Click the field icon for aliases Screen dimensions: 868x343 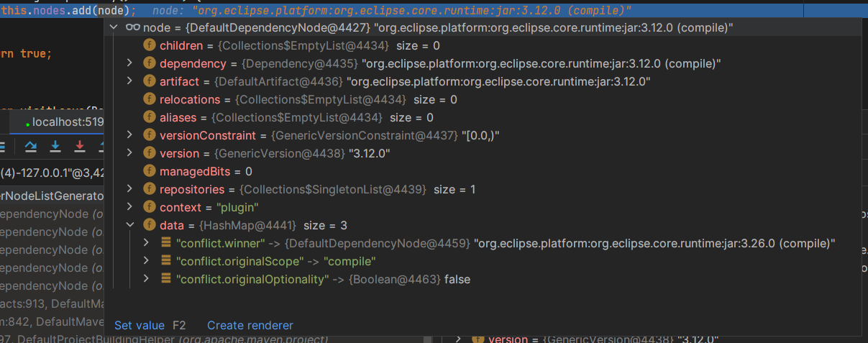pyautogui.click(x=150, y=117)
